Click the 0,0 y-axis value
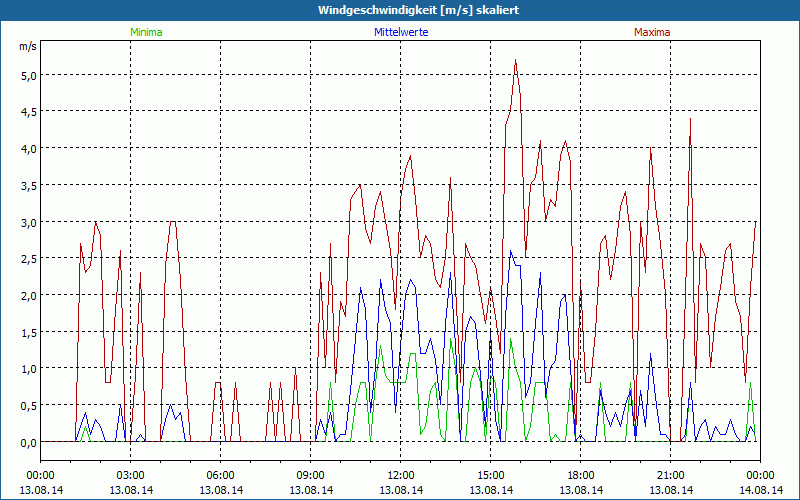This screenshot has width=800, height=500. point(29,443)
